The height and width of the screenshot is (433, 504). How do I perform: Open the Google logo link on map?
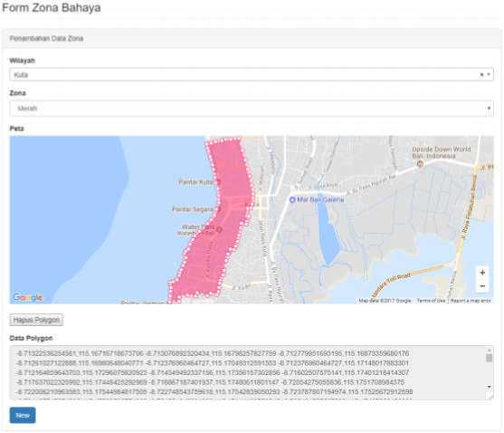click(x=28, y=297)
